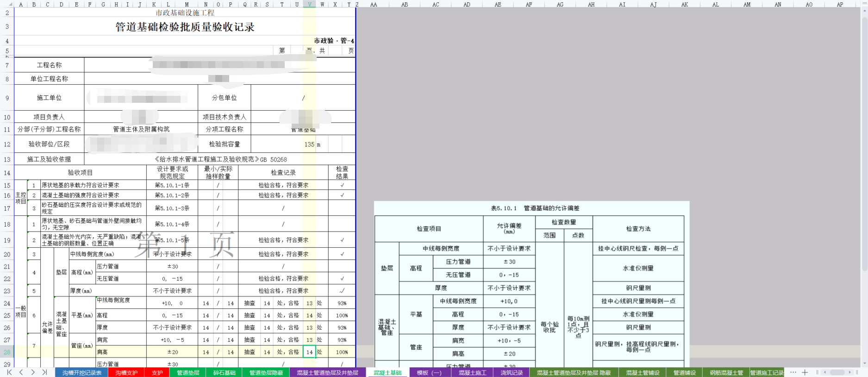Switch to the 碎石基础 sheet tab

(224, 373)
